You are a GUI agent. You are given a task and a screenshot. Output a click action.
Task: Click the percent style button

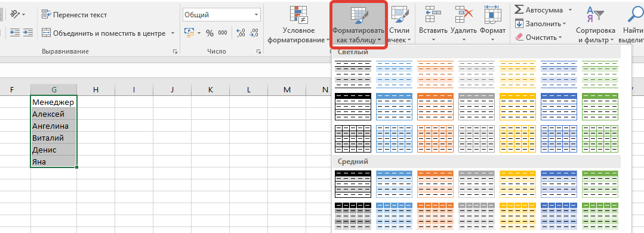[x=210, y=33]
